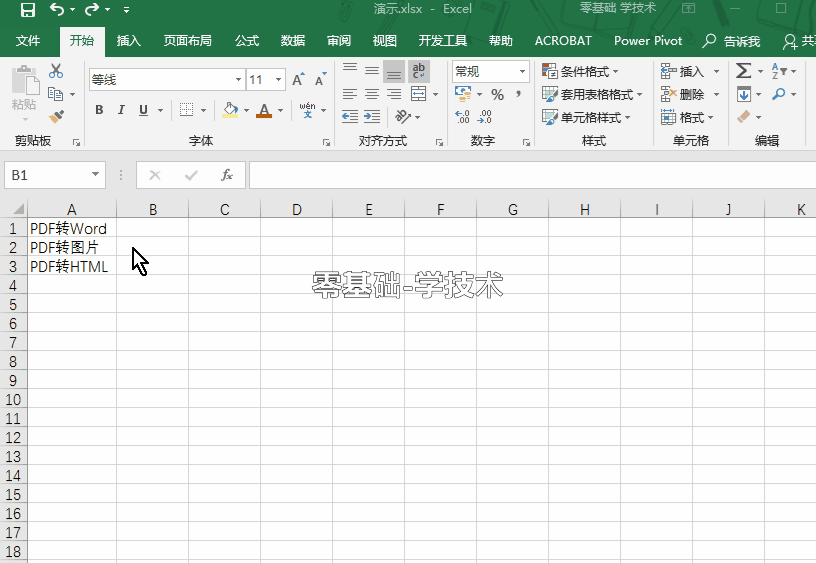Click 格式 format cells button
Screen dimensions: 816x563
(x=685, y=117)
